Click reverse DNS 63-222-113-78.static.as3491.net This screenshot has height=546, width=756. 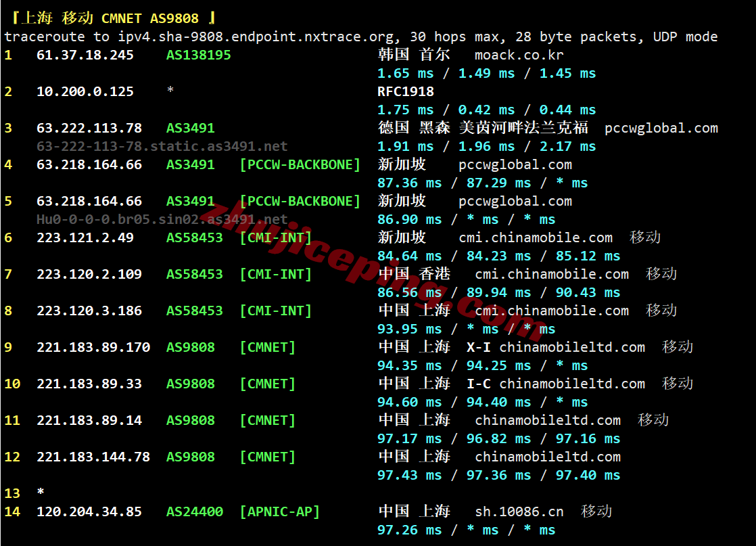coord(162,146)
